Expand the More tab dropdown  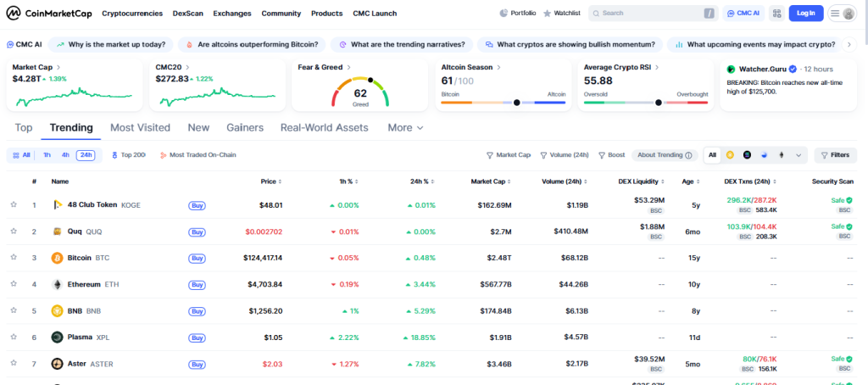[x=405, y=128]
